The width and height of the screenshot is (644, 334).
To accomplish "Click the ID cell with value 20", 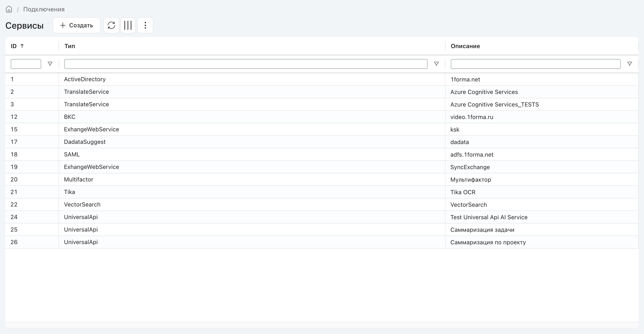I will point(32,179).
